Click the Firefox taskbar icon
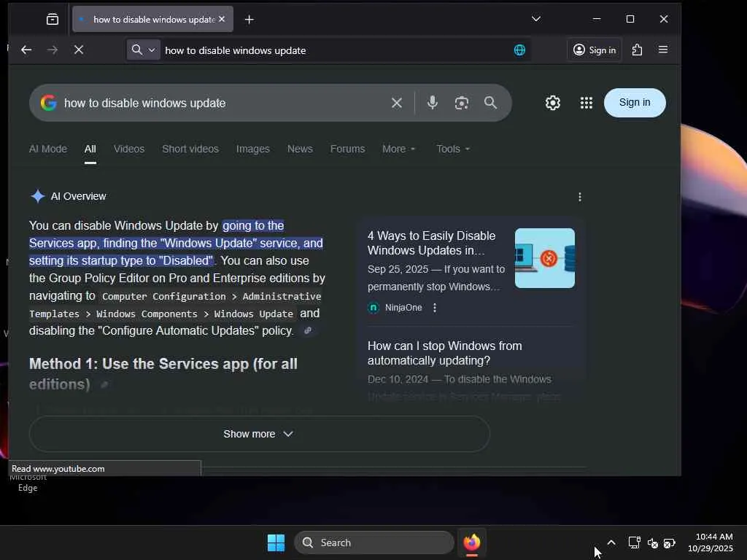747x560 pixels. coord(472,542)
